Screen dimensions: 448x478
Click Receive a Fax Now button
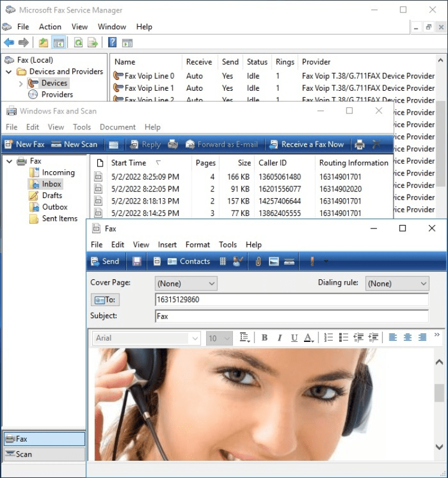(306, 144)
